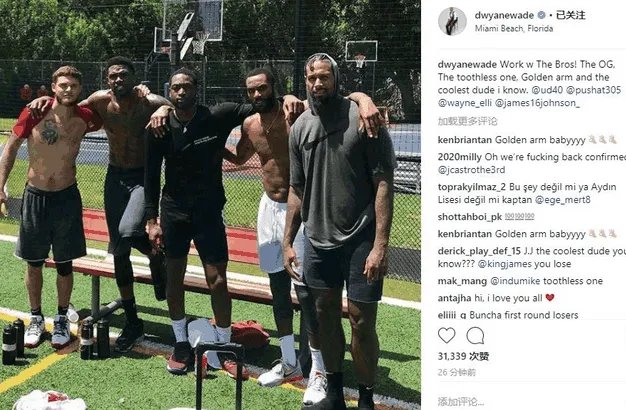This screenshot has height=410, width=626.
Task: Open the @james16johnson_ mention
Action: click(x=537, y=103)
